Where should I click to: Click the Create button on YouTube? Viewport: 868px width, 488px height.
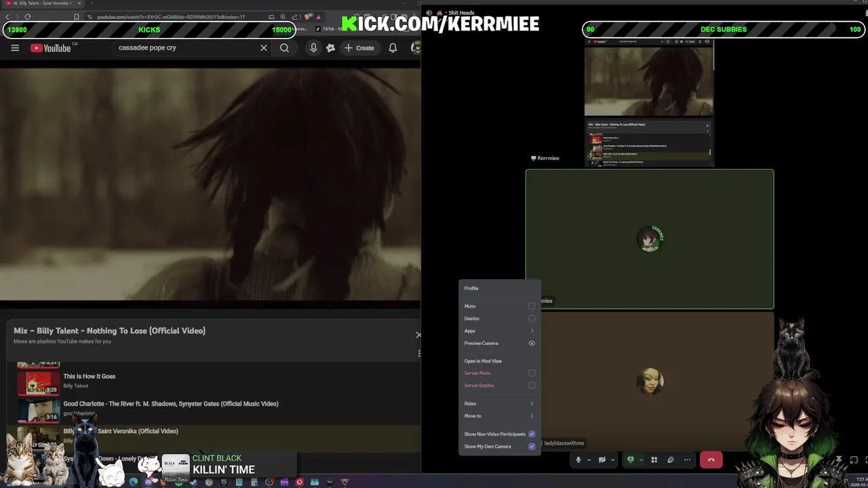[359, 48]
